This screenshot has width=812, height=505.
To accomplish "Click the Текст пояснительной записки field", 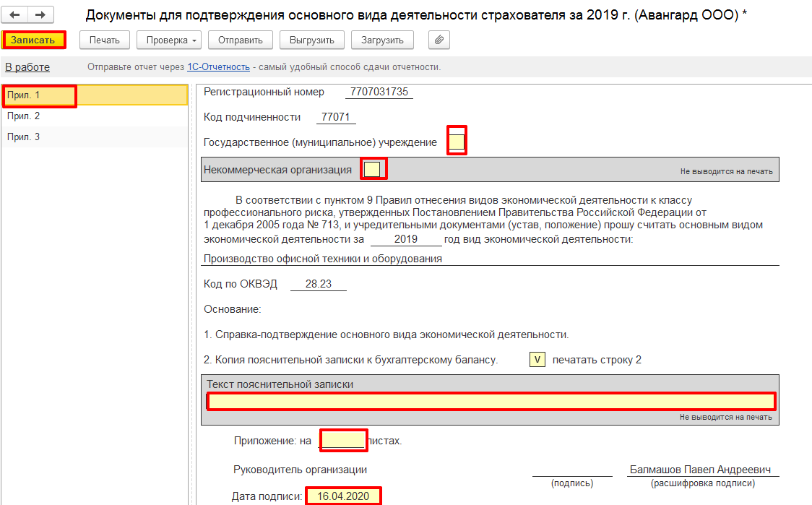I will point(491,402).
